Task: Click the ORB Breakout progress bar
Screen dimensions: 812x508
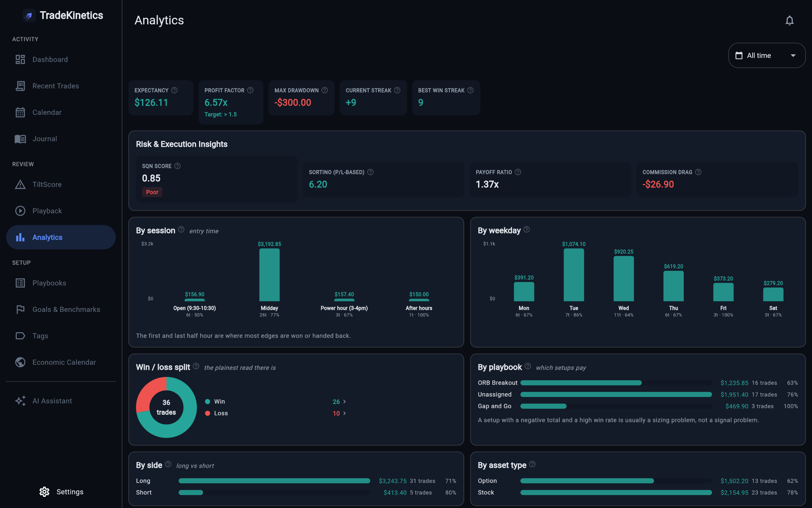Action: point(616,383)
